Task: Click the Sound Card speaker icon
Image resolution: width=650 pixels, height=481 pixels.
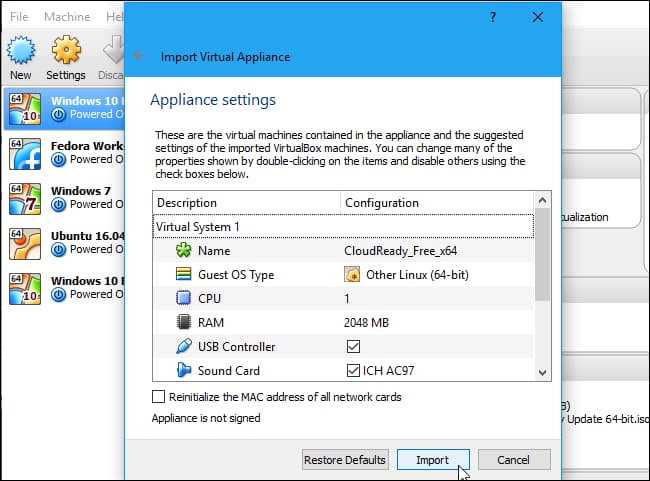Action: (183, 371)
